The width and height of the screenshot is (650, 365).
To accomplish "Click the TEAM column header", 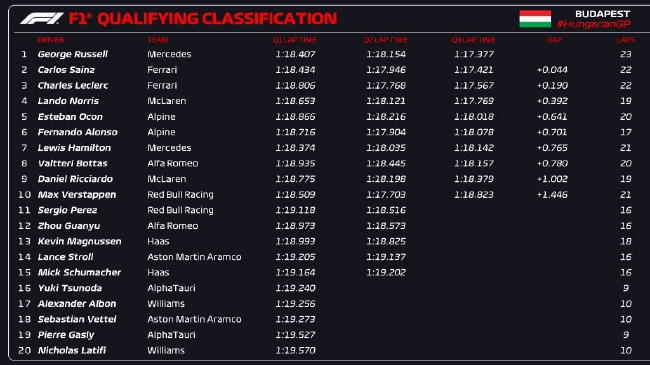I will point(158,40).
